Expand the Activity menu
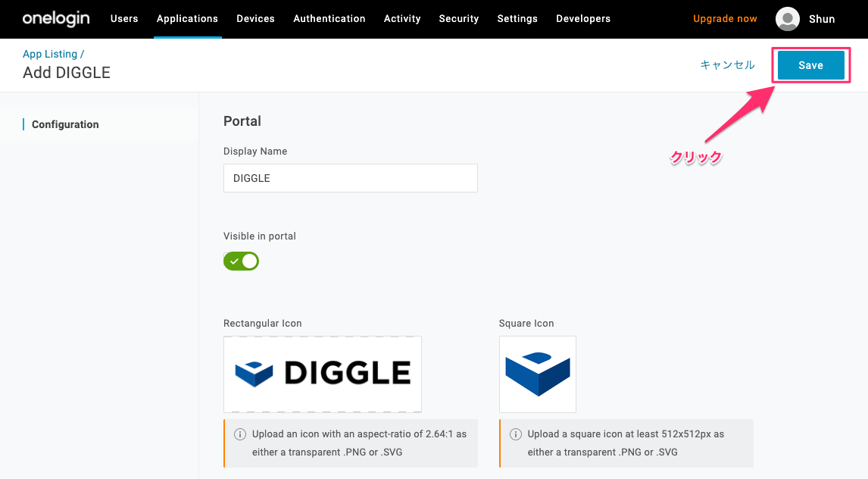This screenshot has width=868, height=479. 402,19
